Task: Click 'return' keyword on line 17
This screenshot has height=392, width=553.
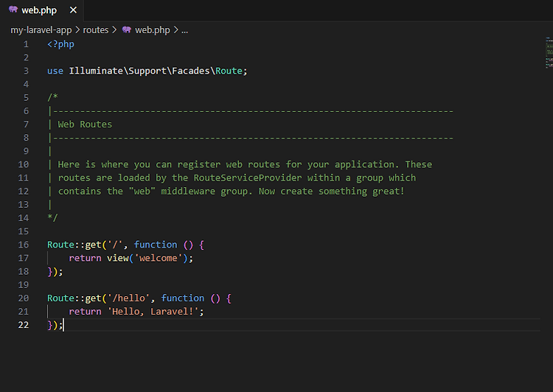Action: (85, 258)
